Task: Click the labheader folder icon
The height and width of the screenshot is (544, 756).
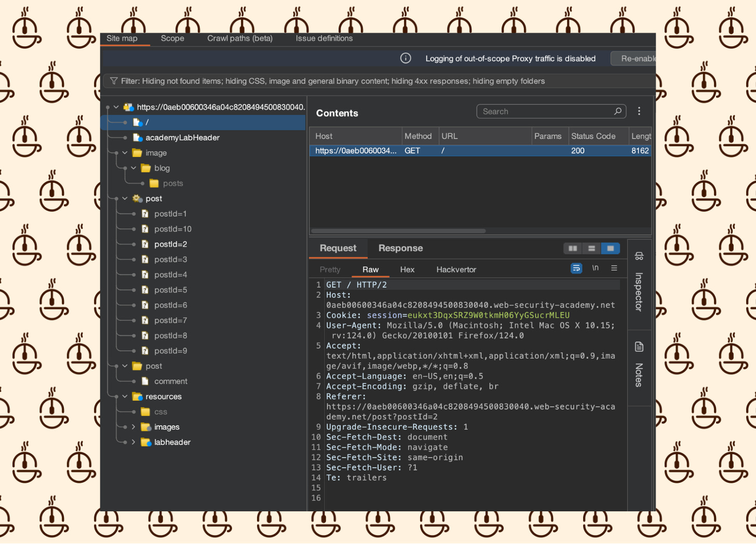Action: pos(146,442)
